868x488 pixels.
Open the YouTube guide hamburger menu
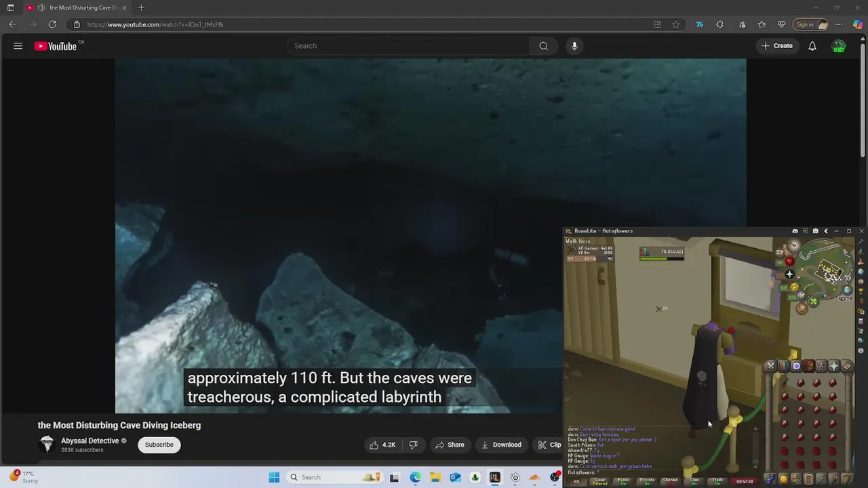click(18, 46)
